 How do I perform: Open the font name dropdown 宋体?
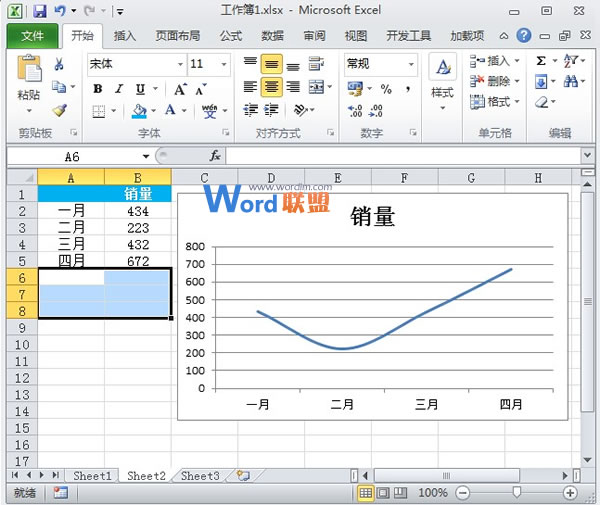(180, 64)
